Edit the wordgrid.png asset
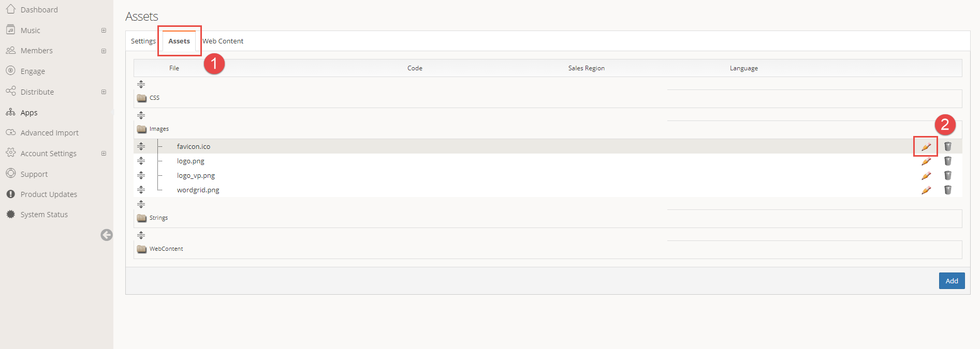Screen dimensions: 980x349 pos(926,190)
